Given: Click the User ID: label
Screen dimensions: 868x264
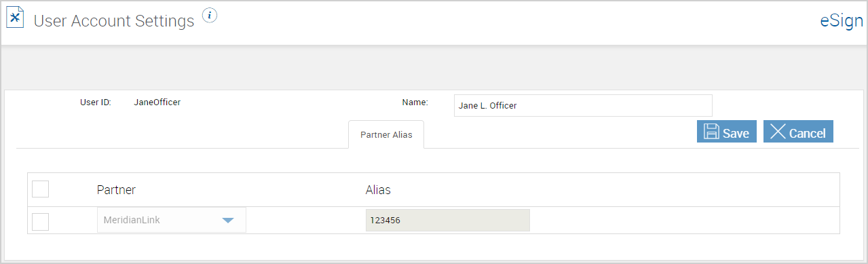Looking at the screenshot, I should [x=96, y=103].
